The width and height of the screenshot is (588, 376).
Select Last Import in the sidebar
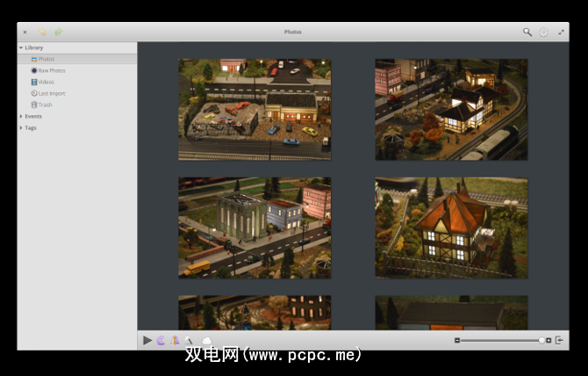[x=77, y=93]
